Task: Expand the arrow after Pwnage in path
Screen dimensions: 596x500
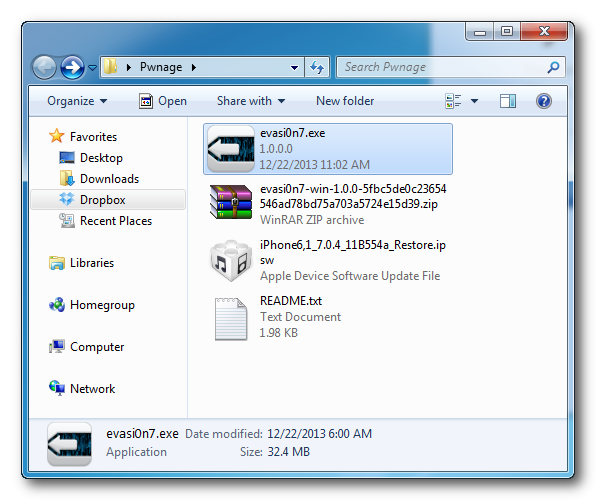Action: tap(194, 68)
